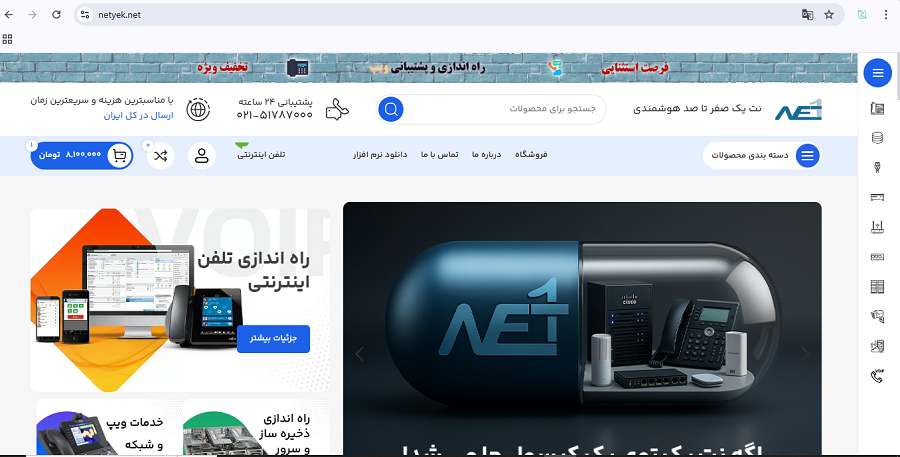Click the compare products shuffle icon
900x457 pixels.
160,155
